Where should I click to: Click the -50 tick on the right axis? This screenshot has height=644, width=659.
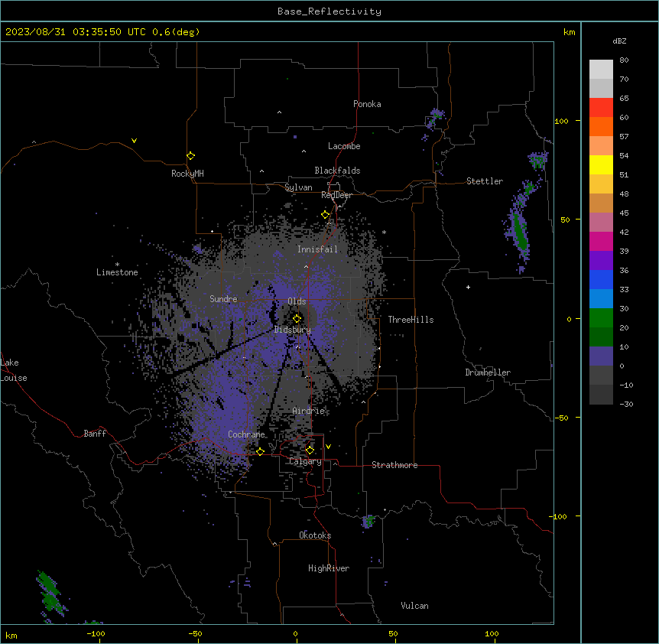(x=561, y=418)
